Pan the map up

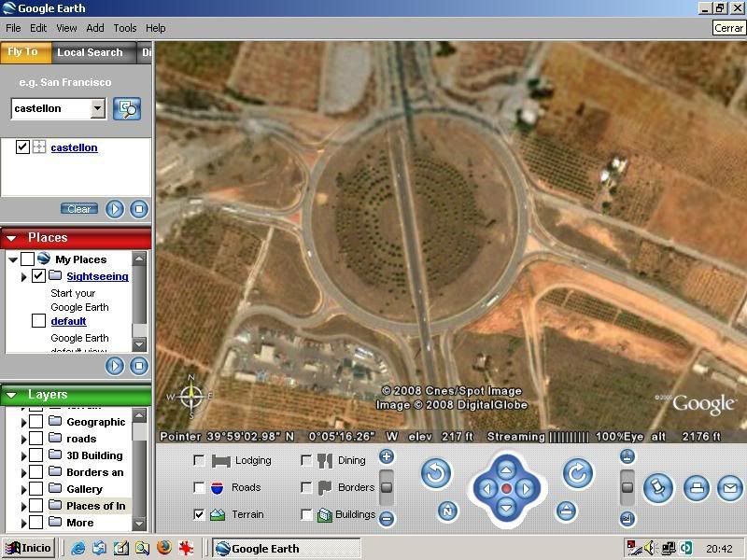pos(506,470)
